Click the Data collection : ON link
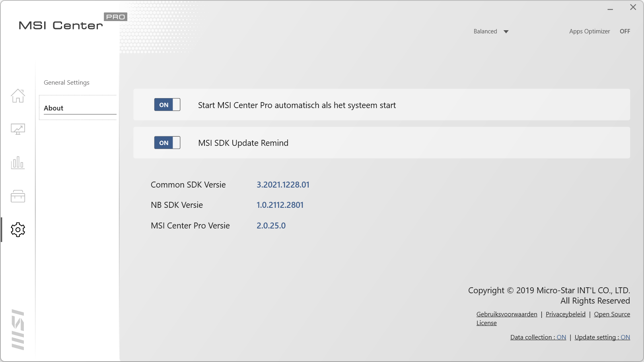The height and width of the screenshot is (362, 644). (x=538, y=337)
